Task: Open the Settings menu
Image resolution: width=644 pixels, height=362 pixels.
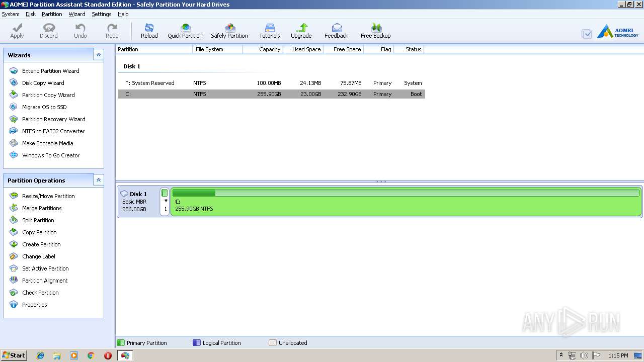Action: (102, 14)
